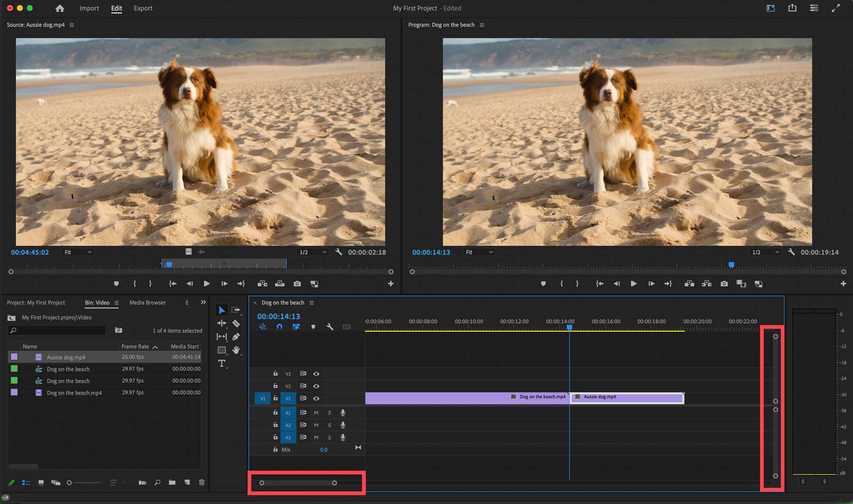Delete selected item using the trash icon
This screenshot has width=853, height=504.
pos(202,482)
